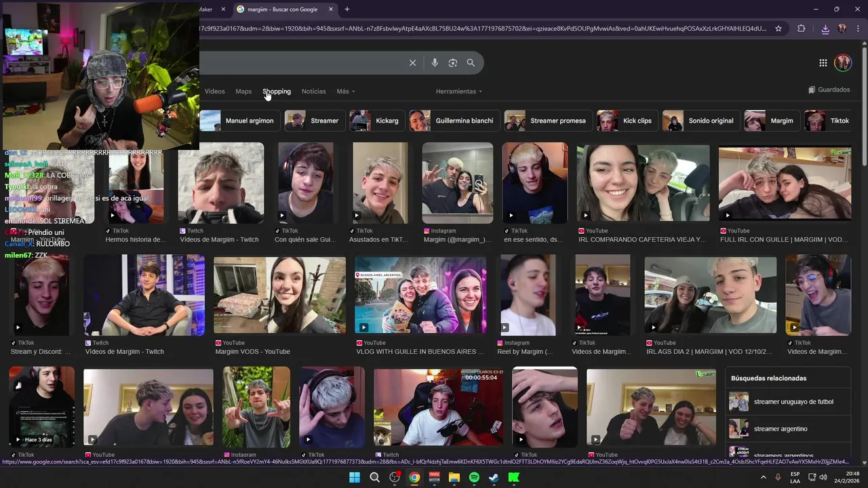Image resolution: width=868 pixels, height=488 pixels.
Task: Click the streamer video timer 00:00:55:04 thumbnail
Action: (439, 407)
